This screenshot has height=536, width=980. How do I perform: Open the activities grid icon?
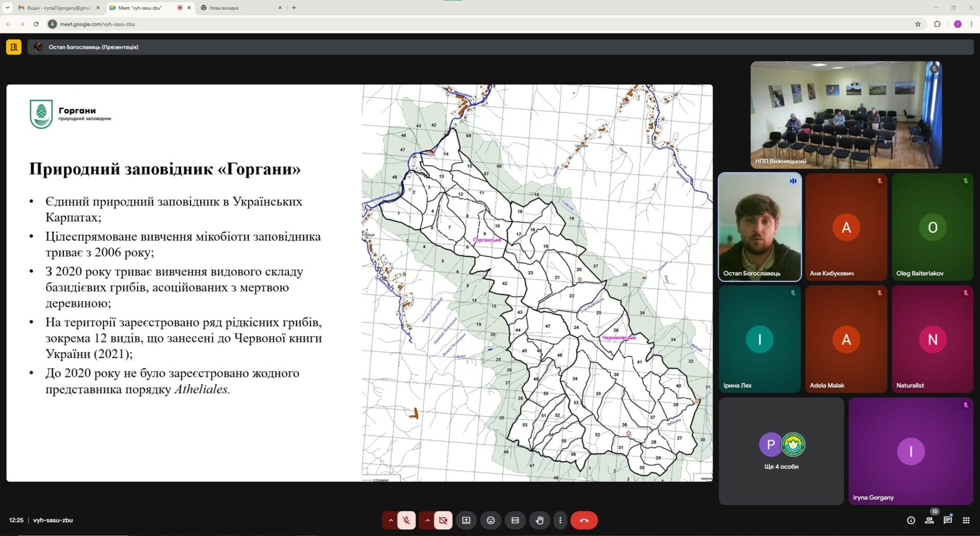click(966, 520)
